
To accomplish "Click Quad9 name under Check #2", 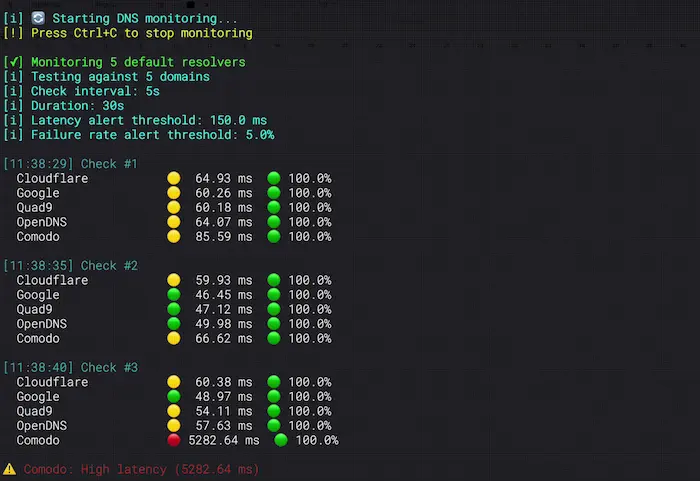I will 34,309.
